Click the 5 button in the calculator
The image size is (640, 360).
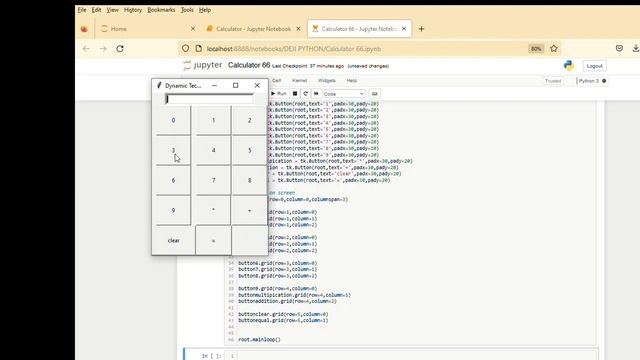(x=249, y=150)
